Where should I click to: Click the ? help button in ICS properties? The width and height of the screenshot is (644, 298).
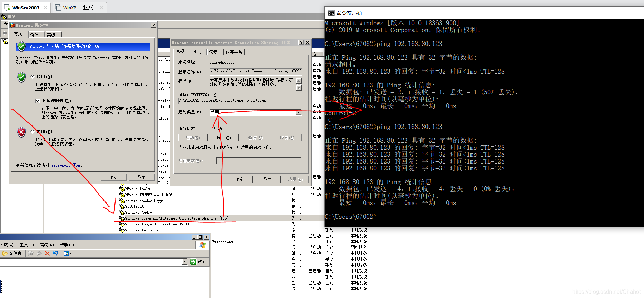301,43
